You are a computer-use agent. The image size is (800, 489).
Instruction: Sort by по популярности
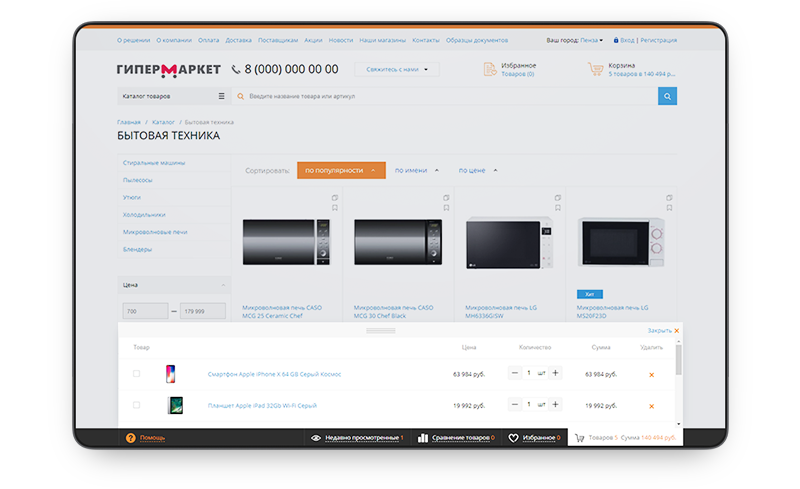pyautogui.click(x=341, y=170)
